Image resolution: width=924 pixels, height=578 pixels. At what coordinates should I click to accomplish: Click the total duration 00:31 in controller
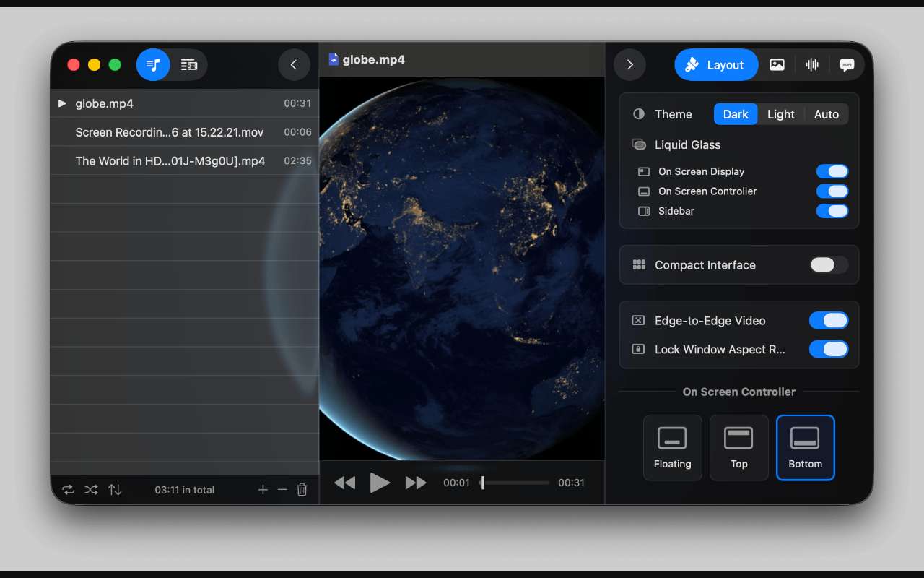(x=571, y=483)
